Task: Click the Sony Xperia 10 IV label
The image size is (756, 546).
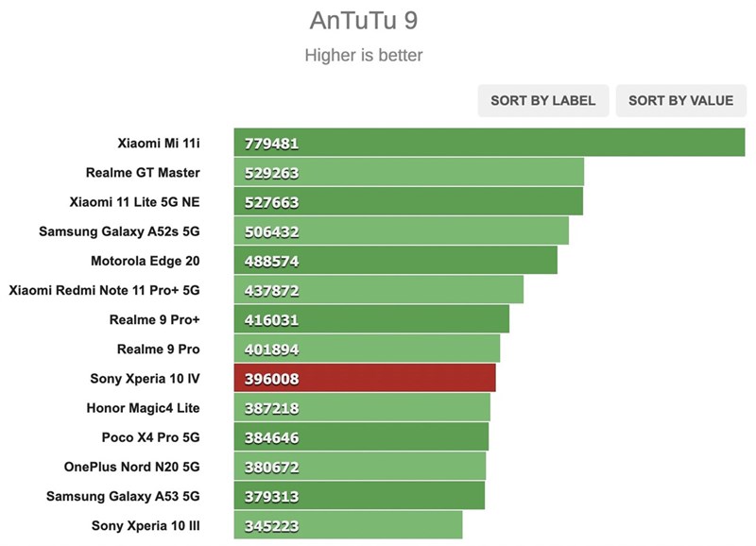Action: [145, 378]
